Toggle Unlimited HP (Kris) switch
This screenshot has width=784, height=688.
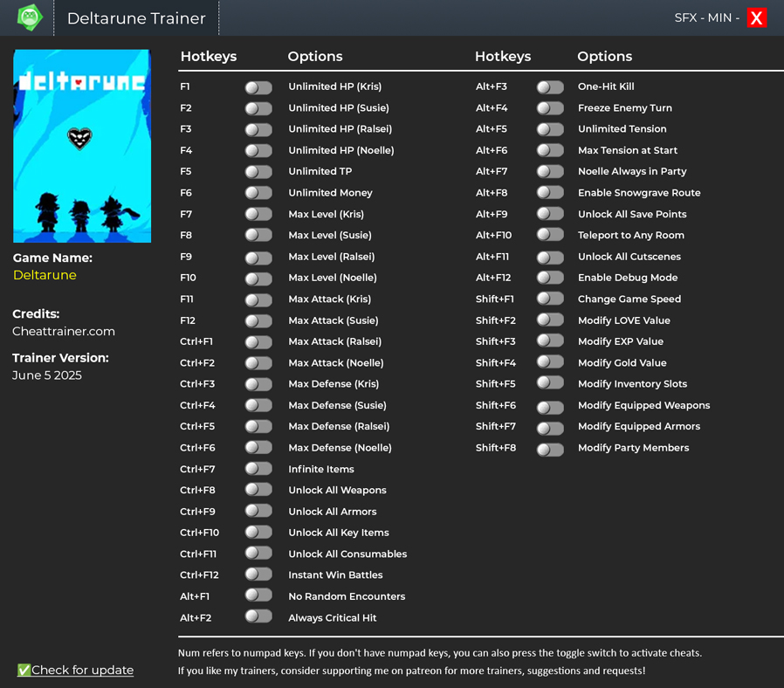point(258,87)
